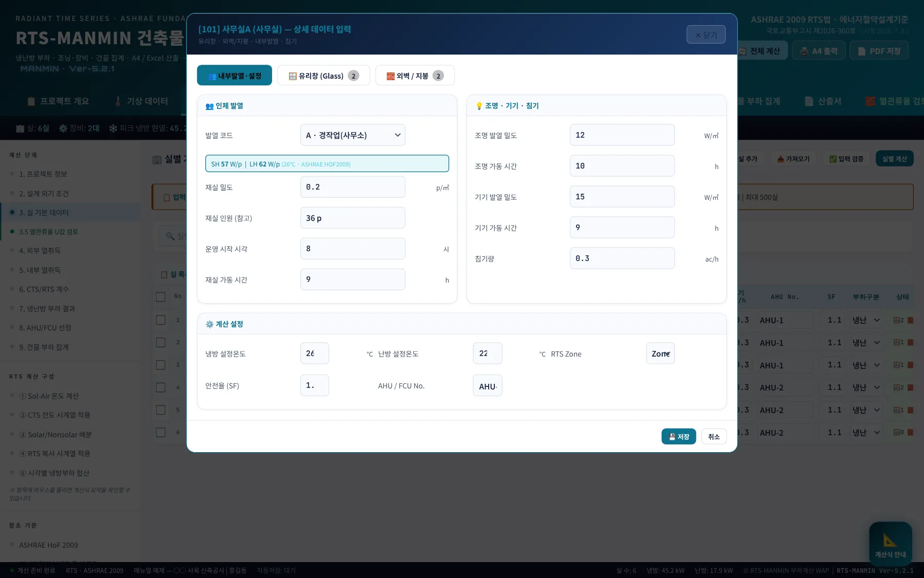Screen dimensions: 924x578
Task: Click the green check icon on 입력 검증
Action: (833, 159)
